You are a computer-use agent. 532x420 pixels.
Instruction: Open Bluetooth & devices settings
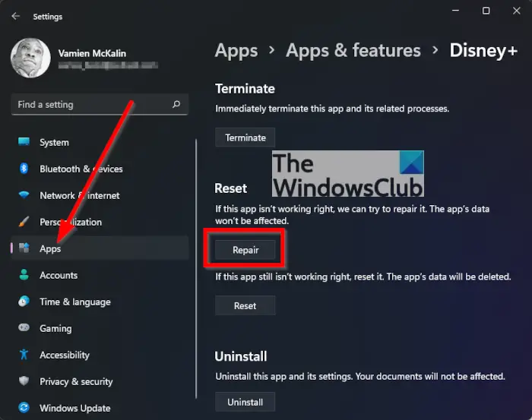[x=100, y=169]
